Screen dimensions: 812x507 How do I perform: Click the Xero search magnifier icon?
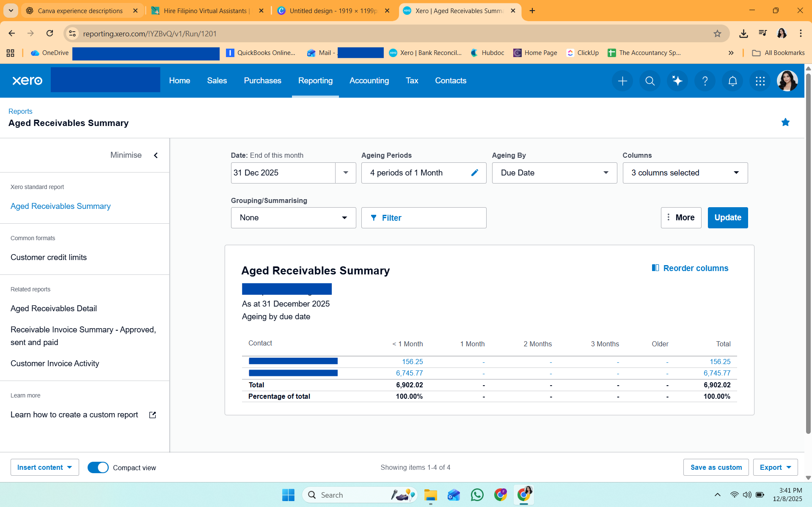(650, 81)
